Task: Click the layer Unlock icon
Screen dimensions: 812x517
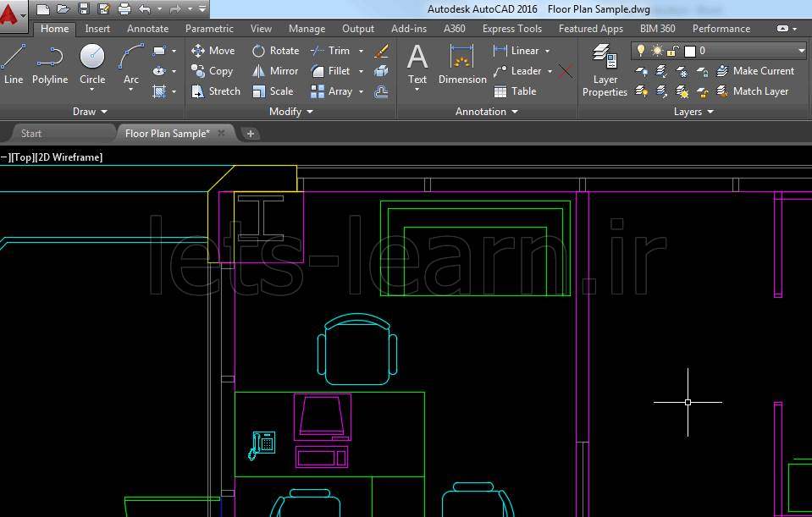Action: click(x=702, y=92)
